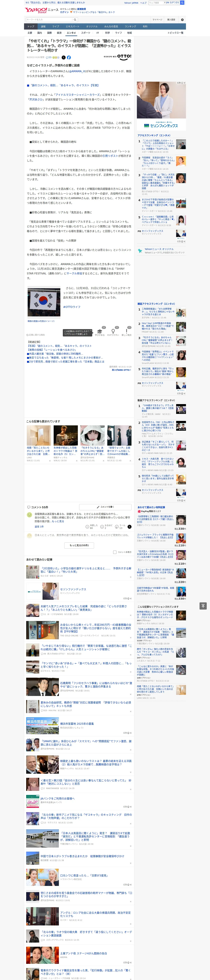Click the scroll-to-top arrow button
The width and height of the screenshot is (210, 980).
pos(203,606)
